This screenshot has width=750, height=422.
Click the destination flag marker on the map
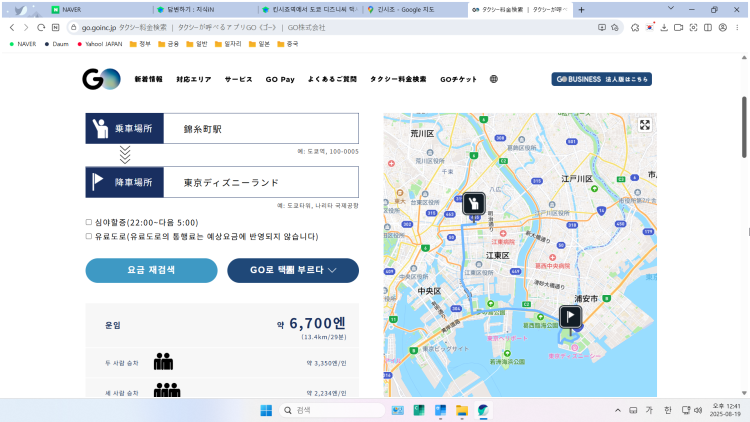(x=570, y=316)
